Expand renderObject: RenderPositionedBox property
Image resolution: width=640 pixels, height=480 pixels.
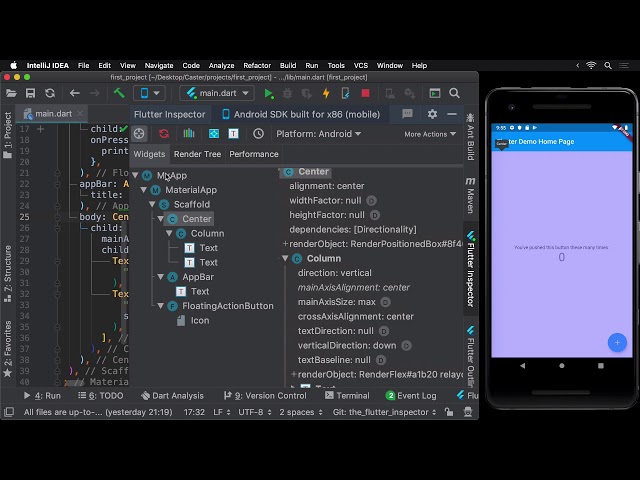[x=285, y=244]
